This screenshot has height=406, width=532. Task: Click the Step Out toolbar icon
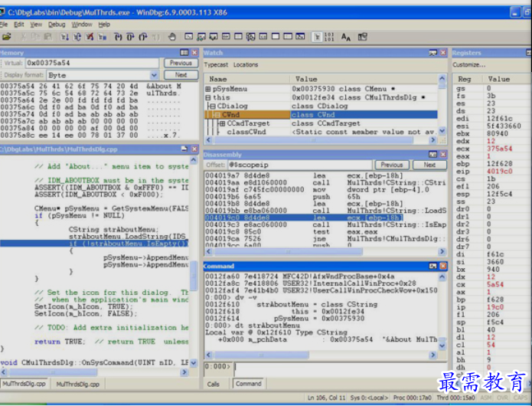tap(143, 37)
